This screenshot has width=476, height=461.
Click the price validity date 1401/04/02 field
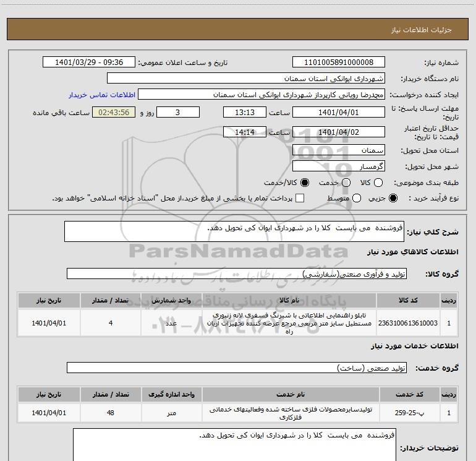[339, 132]
